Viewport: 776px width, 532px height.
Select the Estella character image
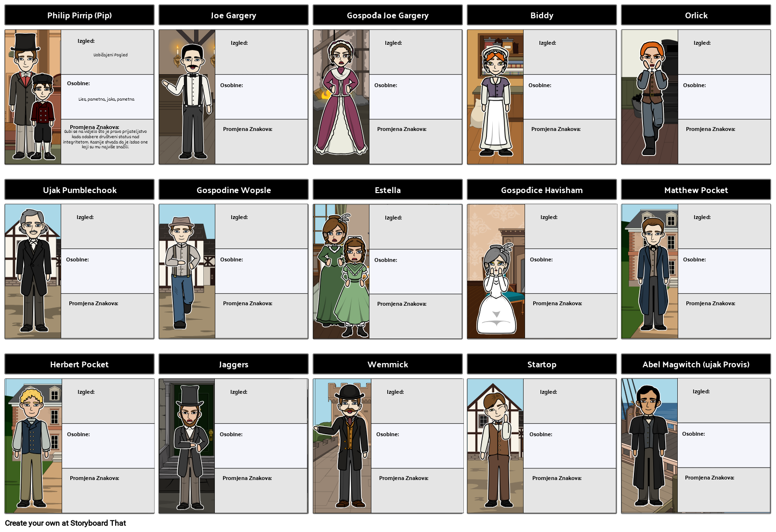(342, 271)
